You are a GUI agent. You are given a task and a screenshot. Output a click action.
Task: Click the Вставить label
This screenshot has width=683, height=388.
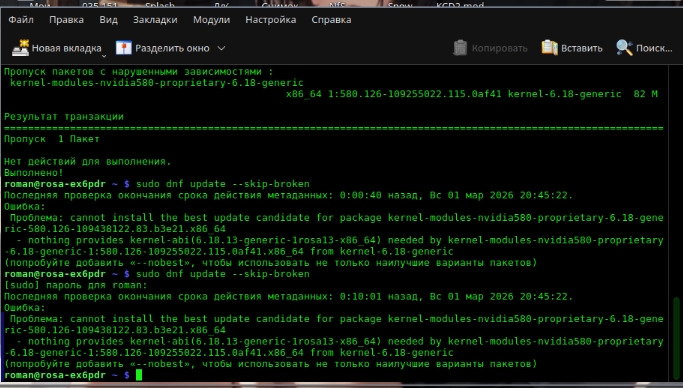pyautogui.click(x=582, y=48)
